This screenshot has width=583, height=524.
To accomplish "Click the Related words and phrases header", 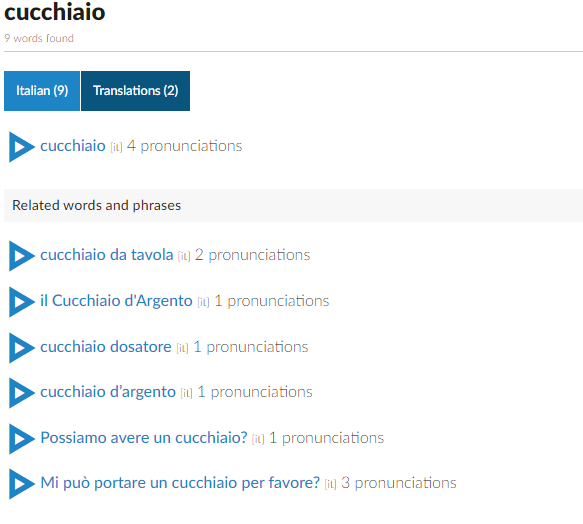I will [x=97, y=205].
